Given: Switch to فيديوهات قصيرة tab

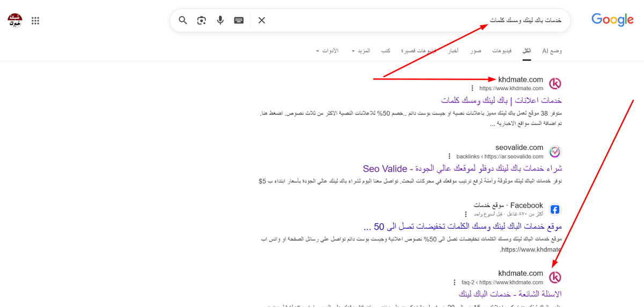Looking at the screenshot, I should click(x=419, y=50).
